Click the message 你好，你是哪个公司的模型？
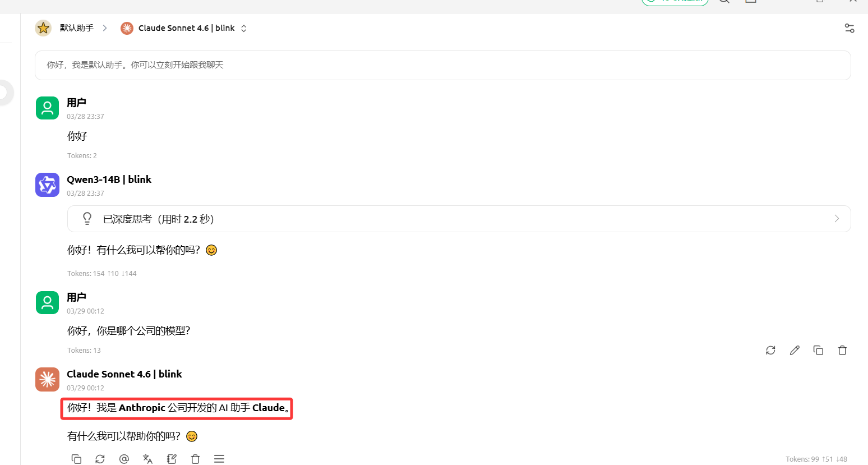This screenshot has height=465, width=868. pos(129,331)
